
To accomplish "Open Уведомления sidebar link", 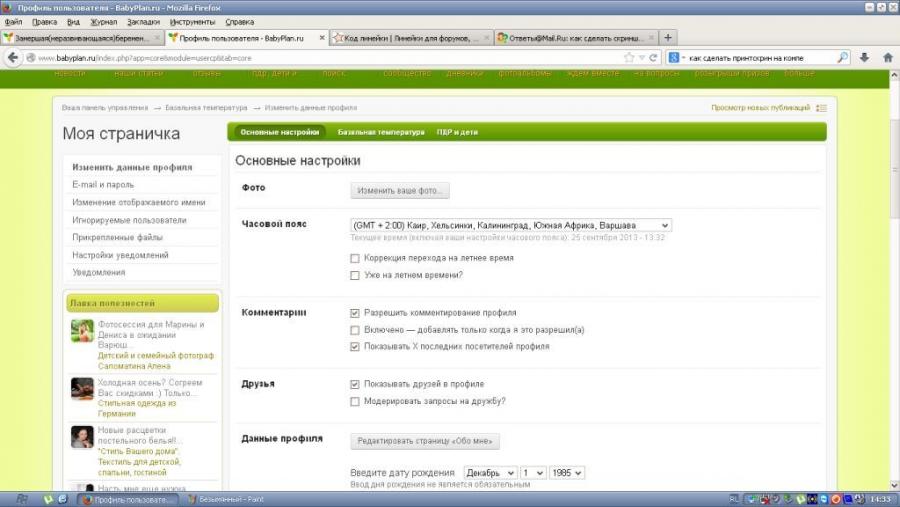I will click(98, 273).
